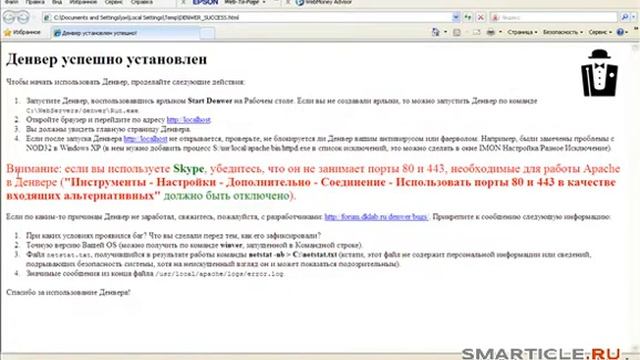640x360 pixels.
Task: Click the red Stop loading icon
Action: point(481,18)
